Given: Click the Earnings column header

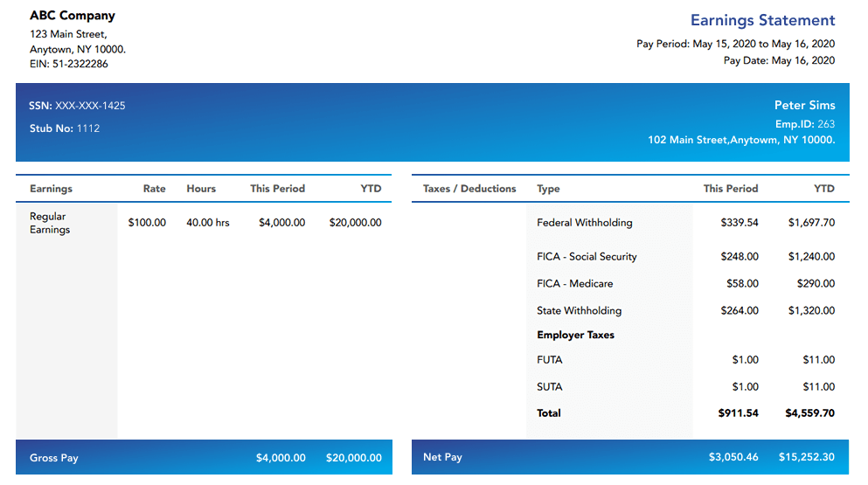Looking at the screenshot, I should point(51,189).
